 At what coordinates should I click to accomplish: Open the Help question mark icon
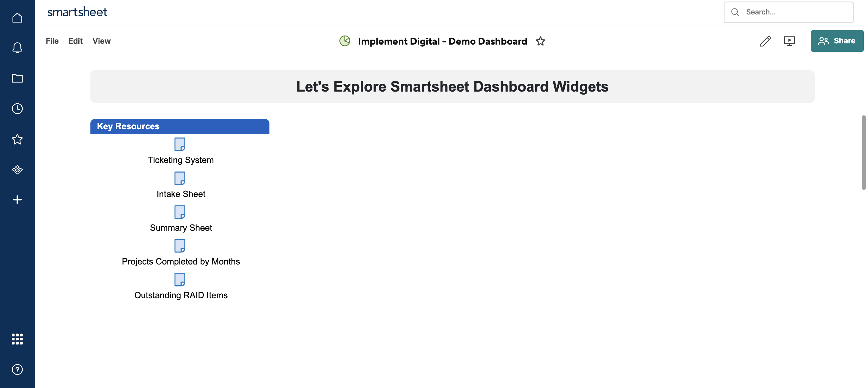(17, 370)
